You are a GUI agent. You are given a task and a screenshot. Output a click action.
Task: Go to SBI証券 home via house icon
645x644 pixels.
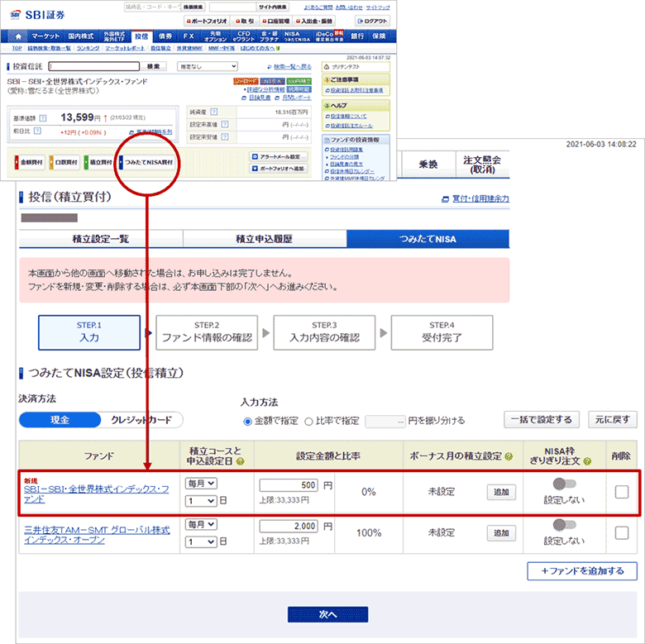pyautogui.click(x=18, y=36)
